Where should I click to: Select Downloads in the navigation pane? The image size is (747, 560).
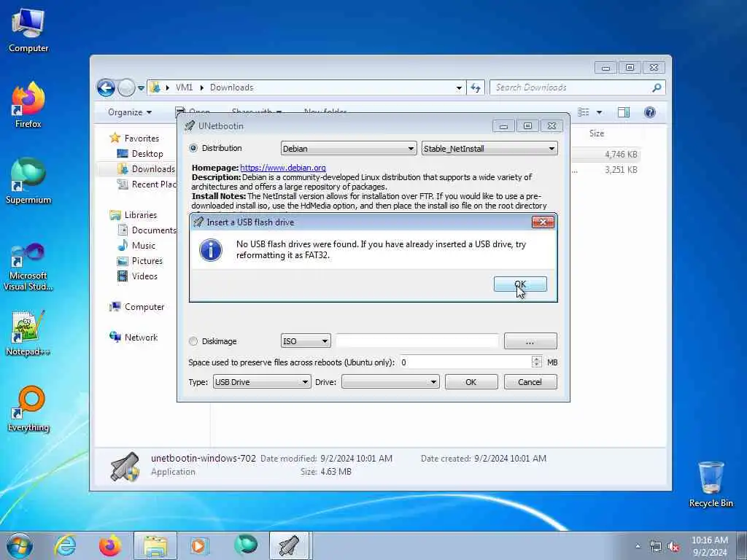click(x=153, y=169)
